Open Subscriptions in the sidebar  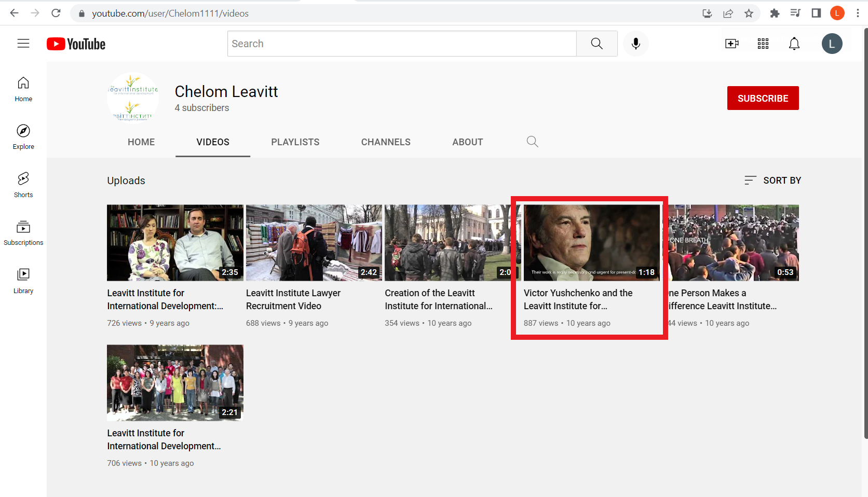click(x=23, y=233)
